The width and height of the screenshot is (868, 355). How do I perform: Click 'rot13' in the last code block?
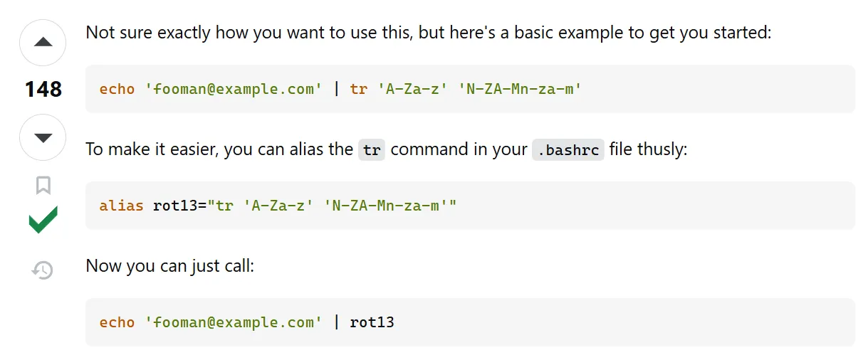[372, 322]
